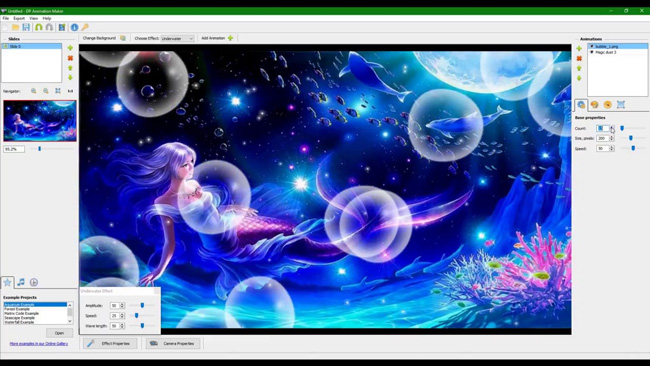Click the Camera Properties button
This screenshot has height=366, width=650.
point(173,343)
